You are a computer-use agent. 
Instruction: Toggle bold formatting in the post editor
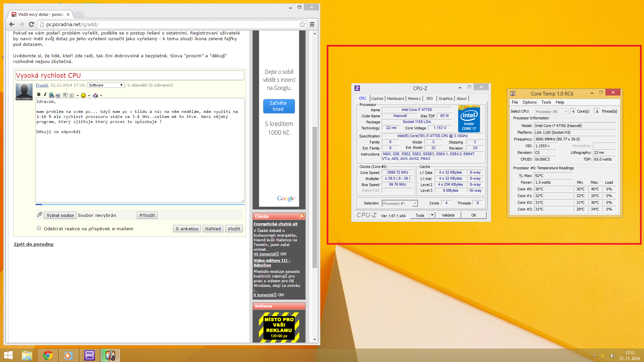(39, 95)
